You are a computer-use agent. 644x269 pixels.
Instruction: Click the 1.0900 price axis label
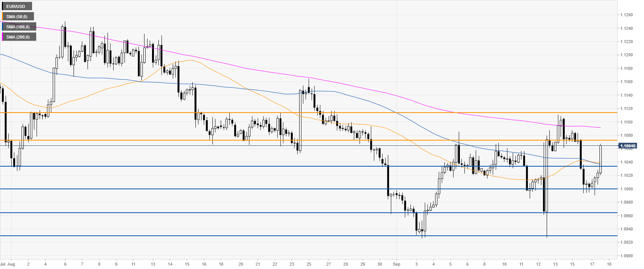[x=627, y=256]
